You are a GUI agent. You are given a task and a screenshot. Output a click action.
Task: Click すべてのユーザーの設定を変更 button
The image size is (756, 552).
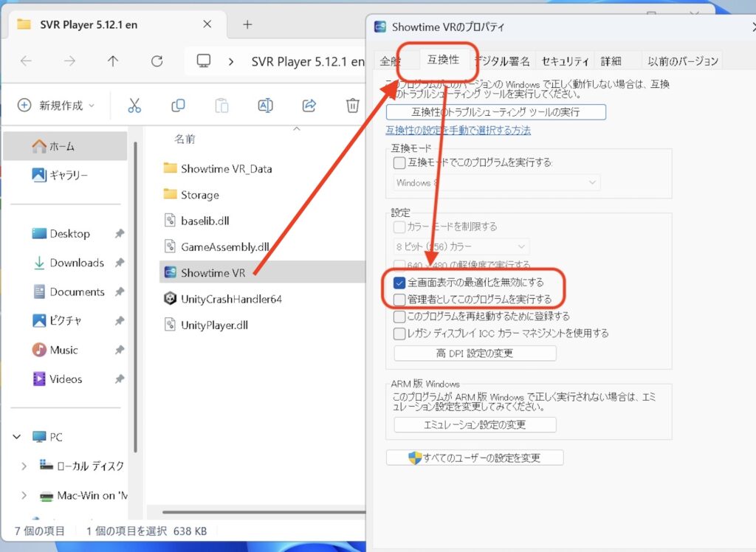(x=475, y=458)
